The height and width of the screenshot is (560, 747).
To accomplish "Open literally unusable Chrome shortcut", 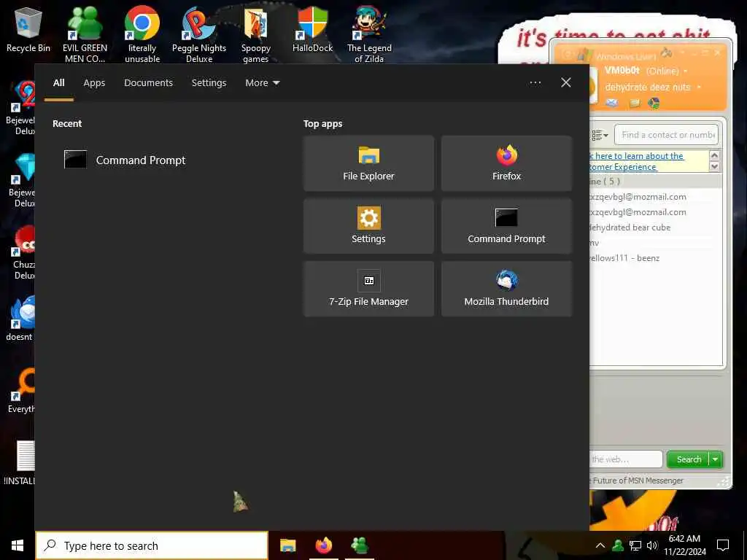I will (x=142, y=34).
